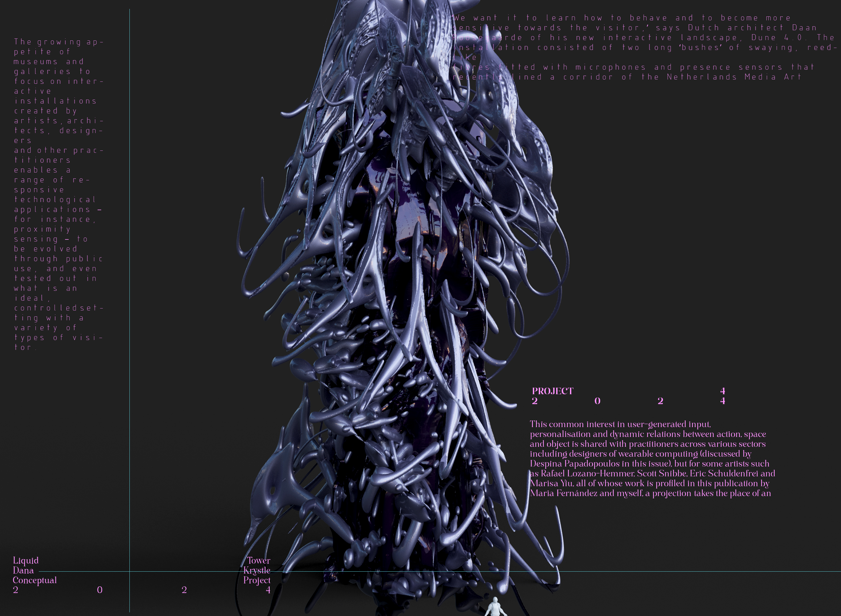Expand the bottom-left '2 0 2 4' number row
The image size is (841, 616).
tap(142, 591)
